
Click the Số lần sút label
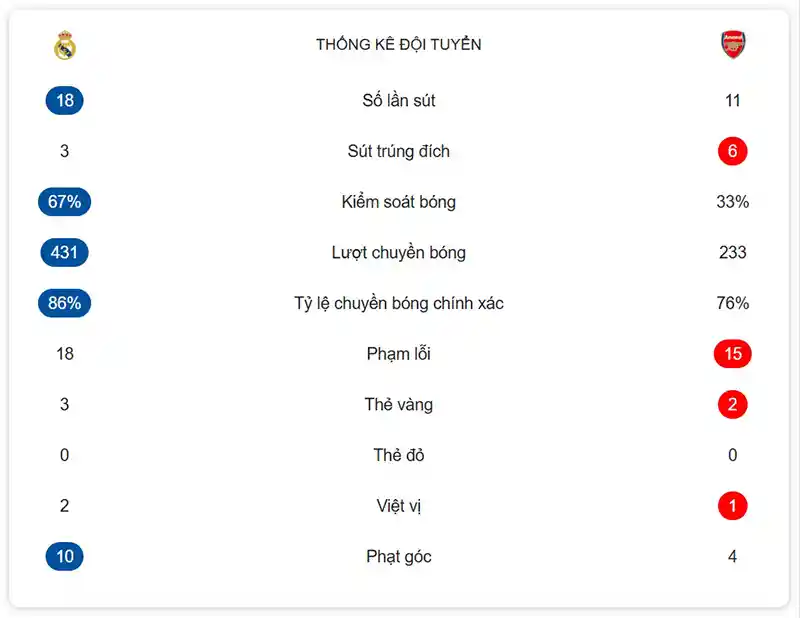(x=399, y=100)
